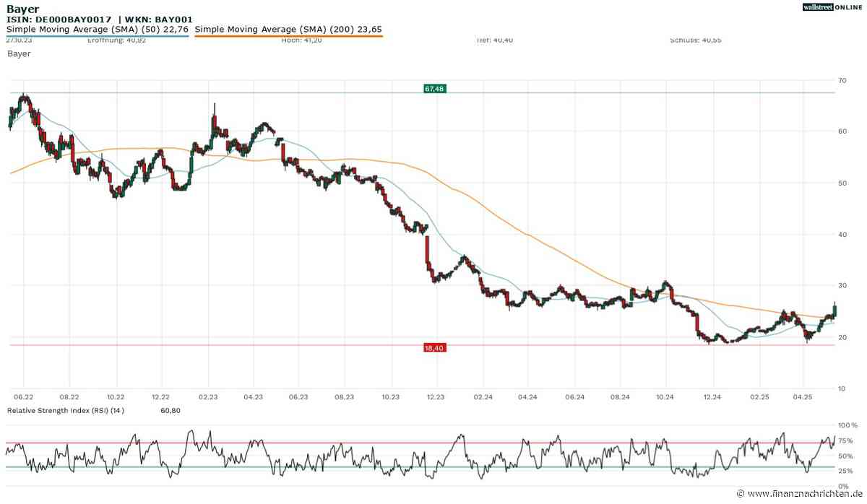Click the 06.24 date label on the time axis
This screenshot has height=504, width=867.
[x=574, y=397]
